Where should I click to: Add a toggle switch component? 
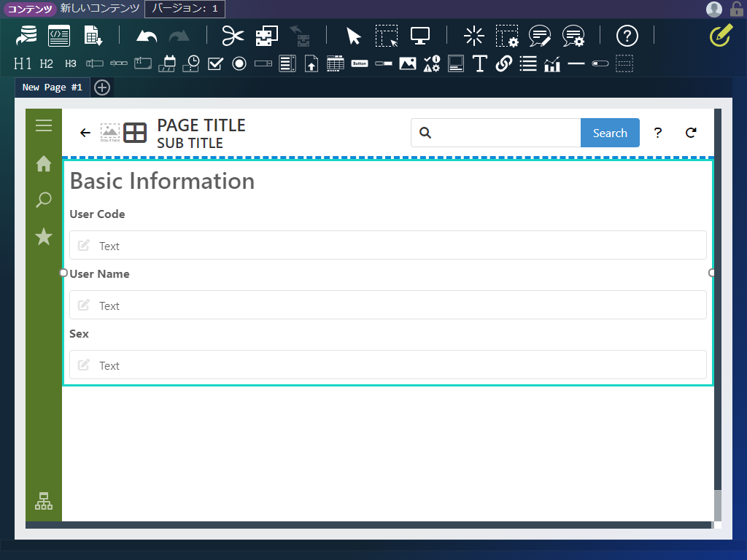click(x=600, y=63)
